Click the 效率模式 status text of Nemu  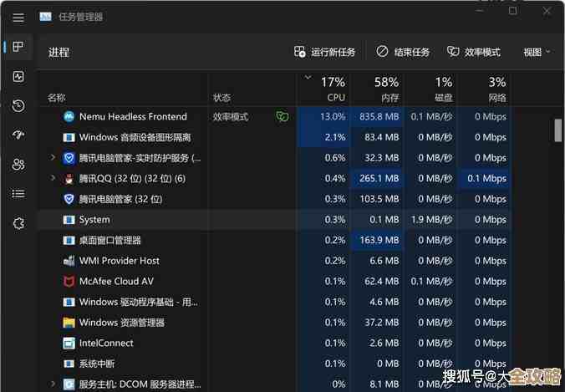tap(231, 117)
